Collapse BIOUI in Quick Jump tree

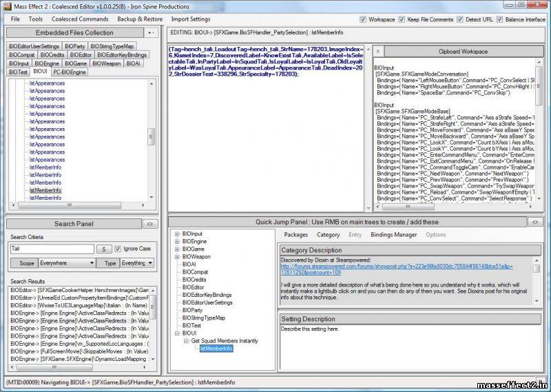point(177,333)
